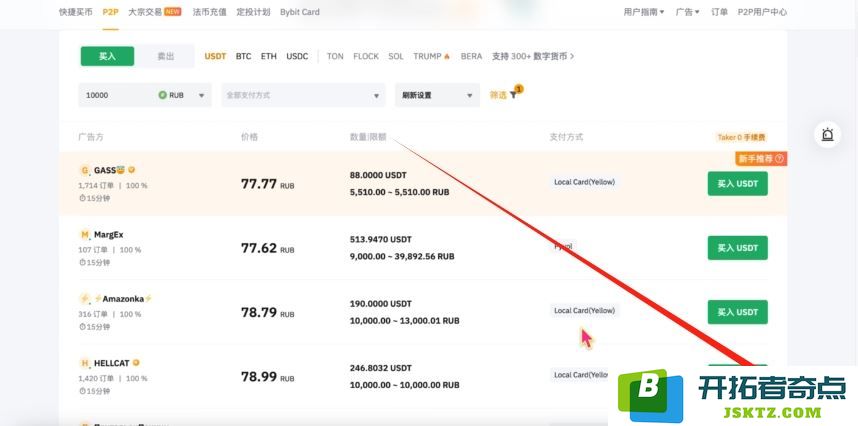The width and height of the screenshot is (858, 426).
Task: Click the verified badge next to HELLCAT
Action: pyautogui.click(x=136, y=363)
